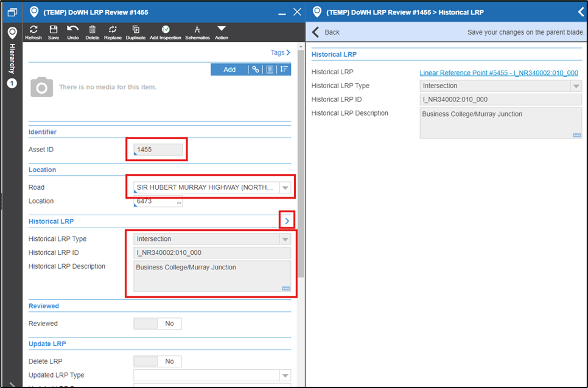Click the Historical LRP heading in right blade
This screenshot has width=588, height=388.
[x=334, y=54]
